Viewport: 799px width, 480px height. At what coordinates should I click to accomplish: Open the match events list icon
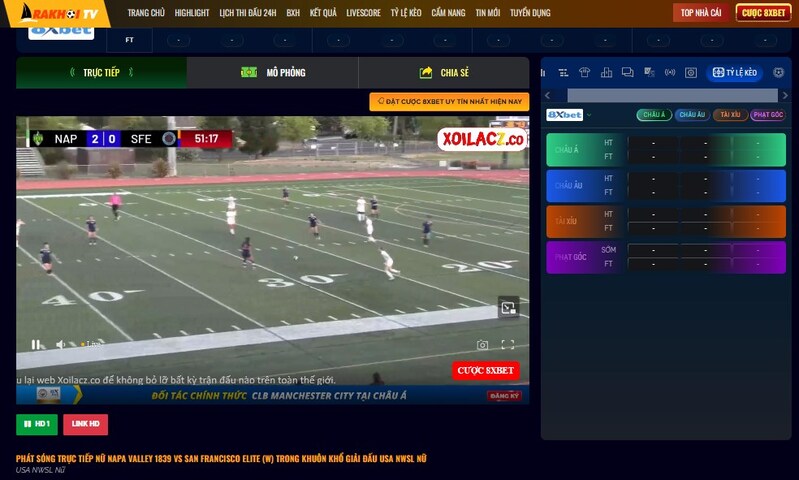[x=563, y=73]
